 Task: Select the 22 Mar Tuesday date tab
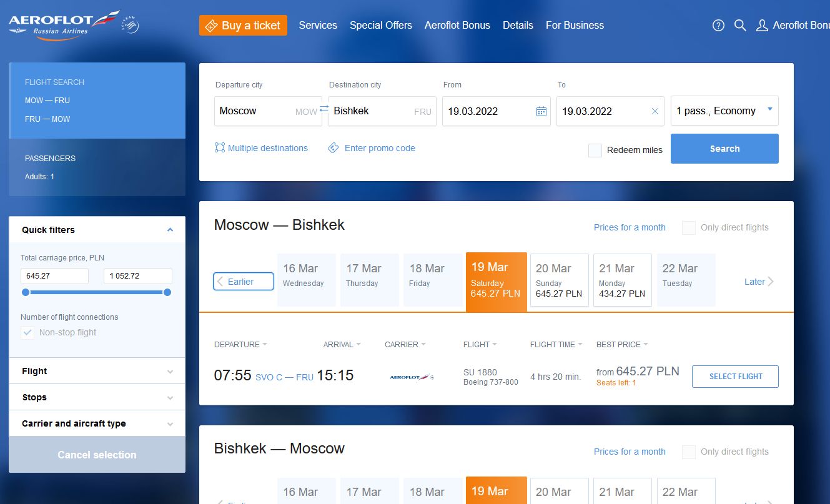[686, 280]
